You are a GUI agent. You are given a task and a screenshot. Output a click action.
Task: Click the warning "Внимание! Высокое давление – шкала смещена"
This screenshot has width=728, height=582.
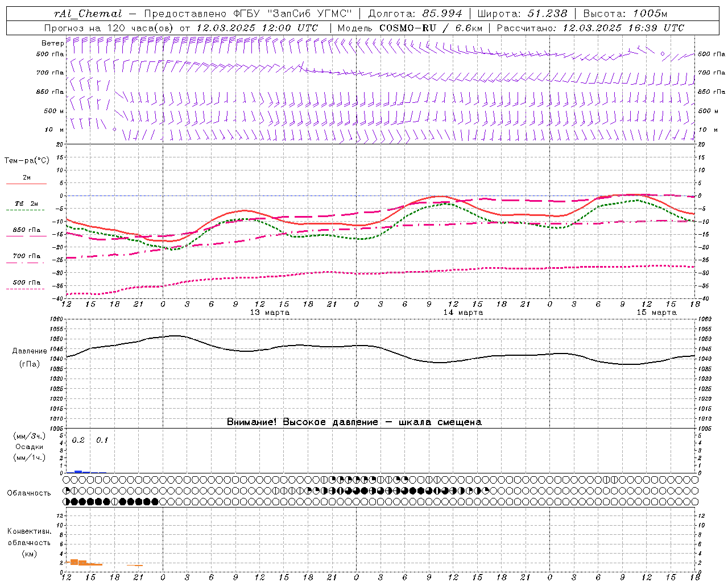click(x=354, y=422)
